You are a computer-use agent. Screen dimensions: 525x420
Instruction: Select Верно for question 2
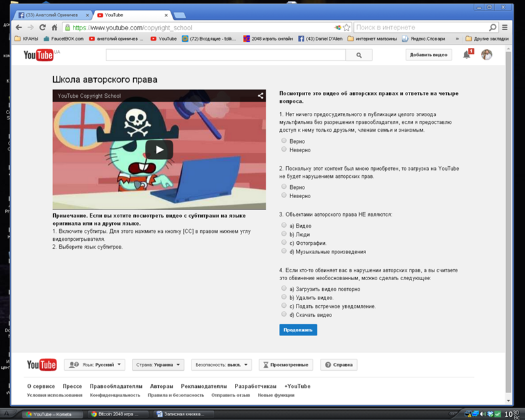click(284, 186)
